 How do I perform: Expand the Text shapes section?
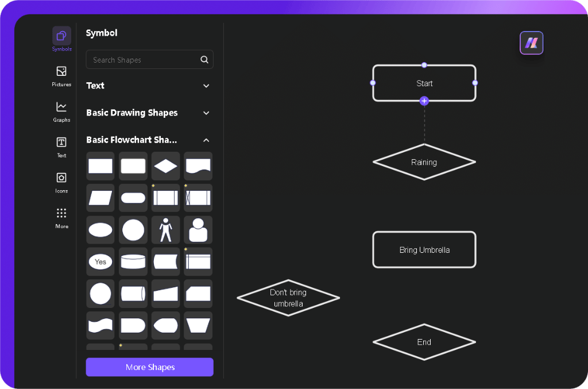point(206,86)
